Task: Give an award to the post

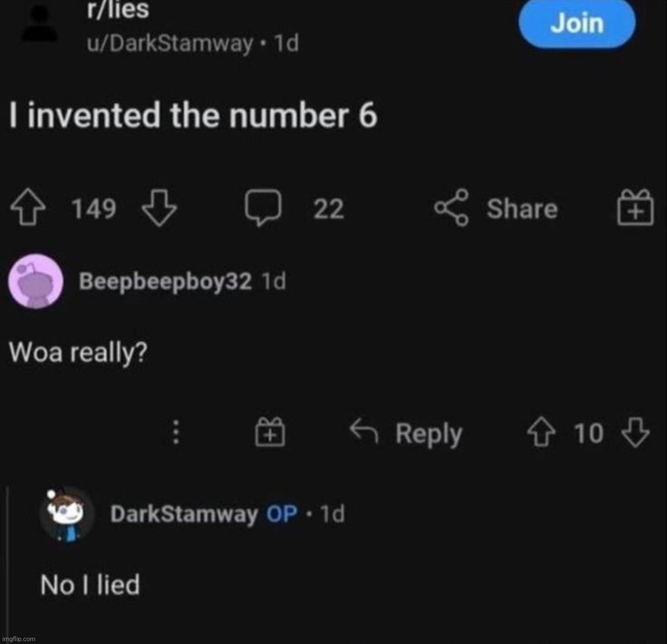Action: click(635, 208)
